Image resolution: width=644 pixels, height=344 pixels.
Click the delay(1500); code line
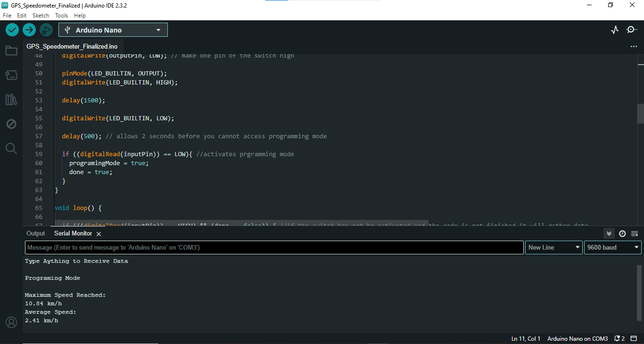83,100
